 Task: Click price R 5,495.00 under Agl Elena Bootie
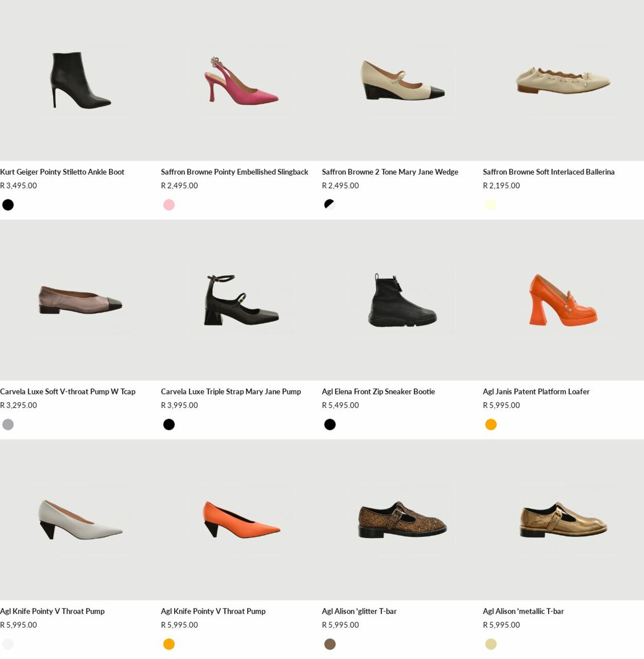[x=341, y=406]
